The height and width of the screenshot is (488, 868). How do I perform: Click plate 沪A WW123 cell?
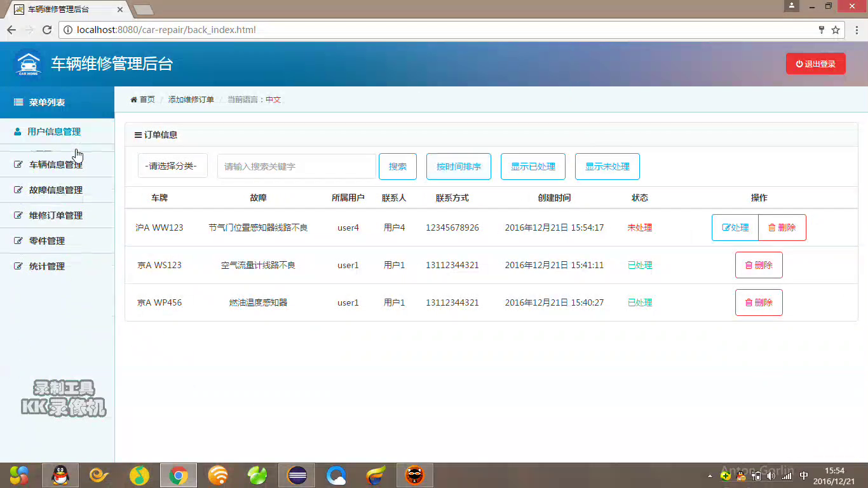[159, 227]
